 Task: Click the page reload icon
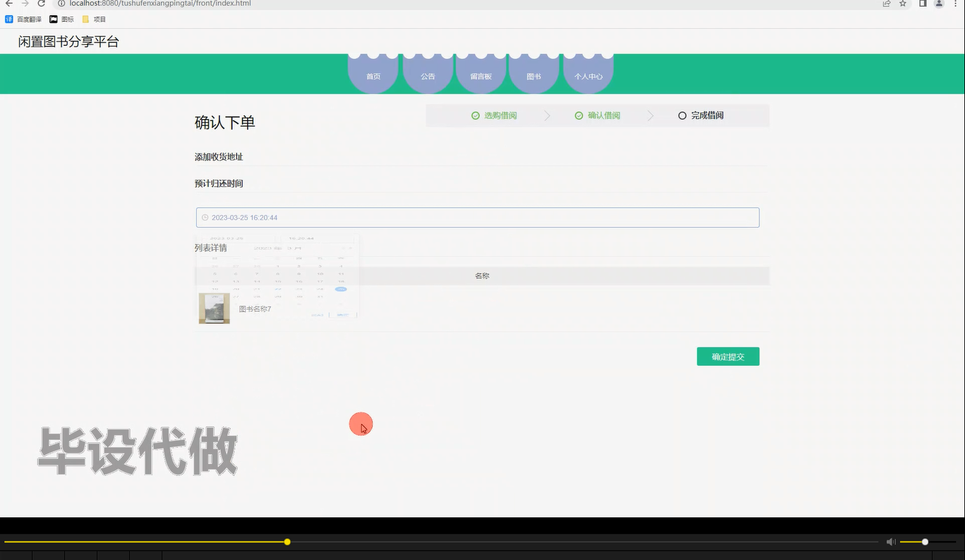point(41,4)
